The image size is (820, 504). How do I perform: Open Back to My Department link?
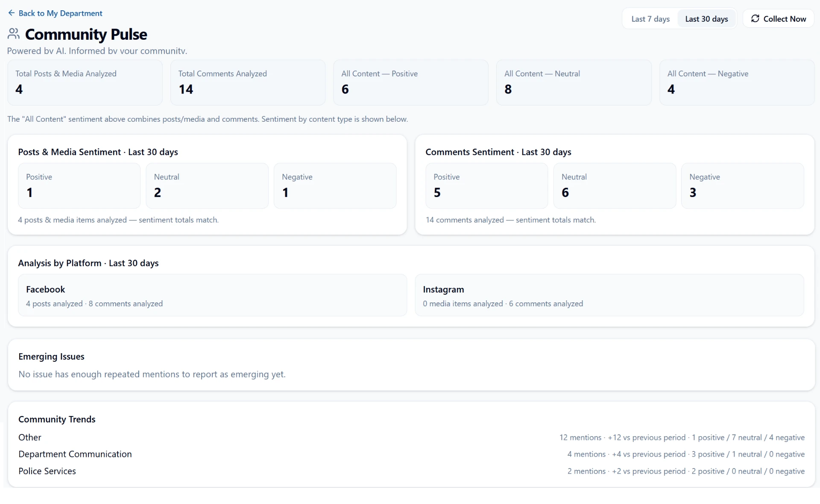(x=55, y=13)
